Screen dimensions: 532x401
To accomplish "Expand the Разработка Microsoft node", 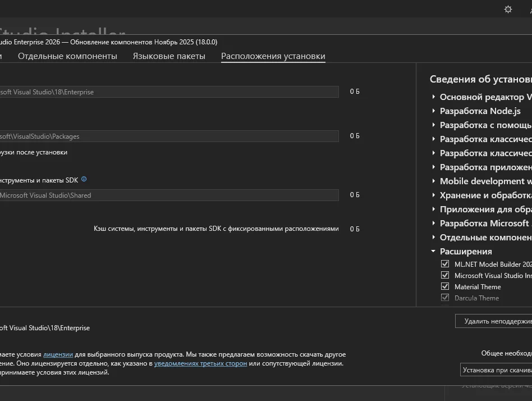I will click(434, 224).
